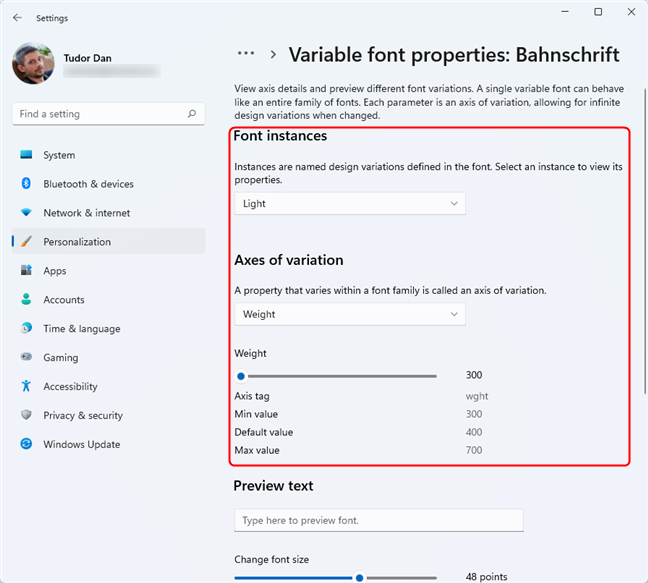Maximize the Settings window
This screenshot has width=648, height=583.
pyautogui.click(x=598, y=12)
